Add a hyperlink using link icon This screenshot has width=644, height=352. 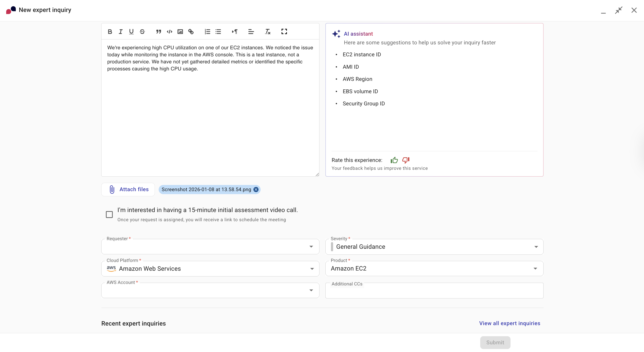[191, 32]
